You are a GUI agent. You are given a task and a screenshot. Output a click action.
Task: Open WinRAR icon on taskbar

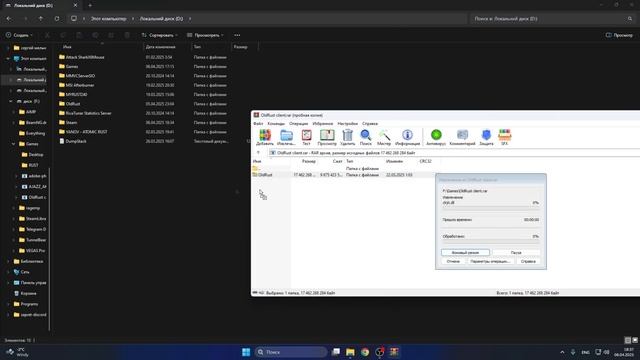pyautogui.click(x=394, y=352)
